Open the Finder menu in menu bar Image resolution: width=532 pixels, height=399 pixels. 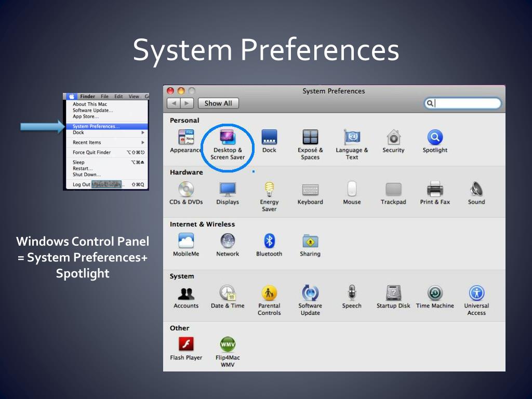coord(87,96)
